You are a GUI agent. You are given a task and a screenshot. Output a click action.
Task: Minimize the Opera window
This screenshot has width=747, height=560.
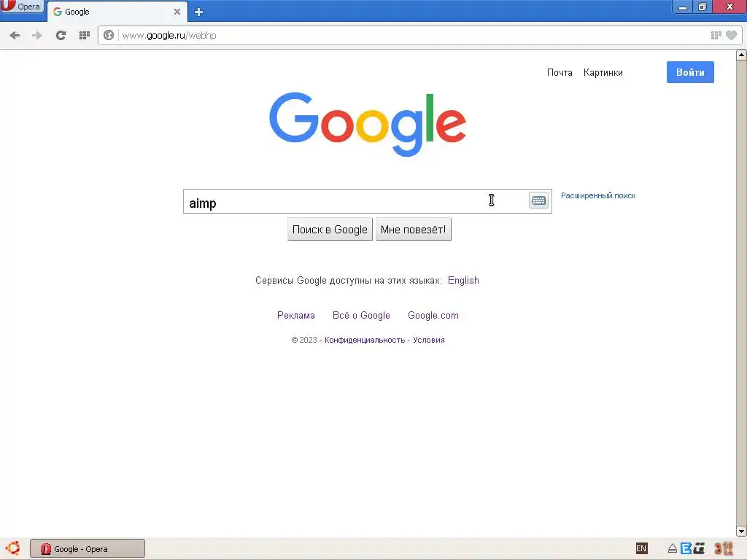pos(683,7)
